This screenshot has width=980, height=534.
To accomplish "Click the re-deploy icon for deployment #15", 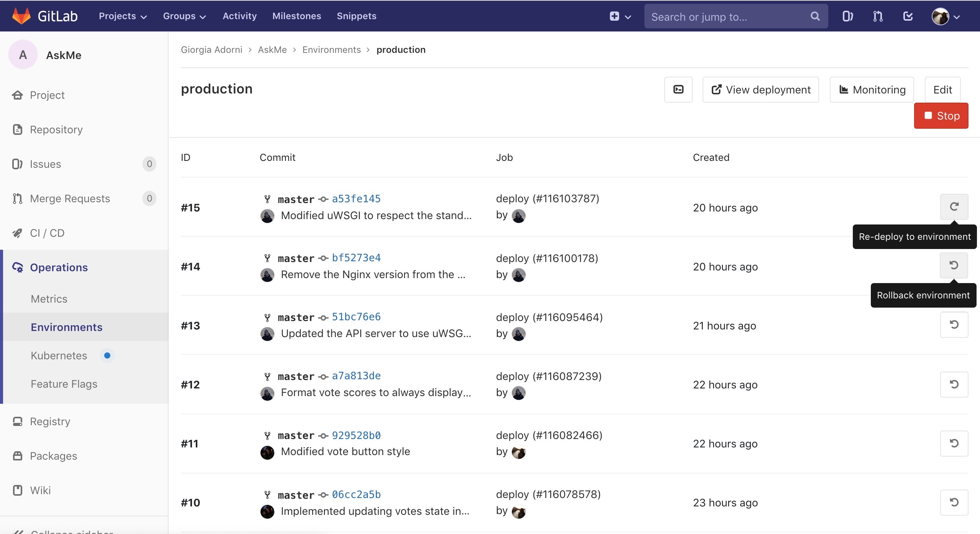I will point(954,207).
